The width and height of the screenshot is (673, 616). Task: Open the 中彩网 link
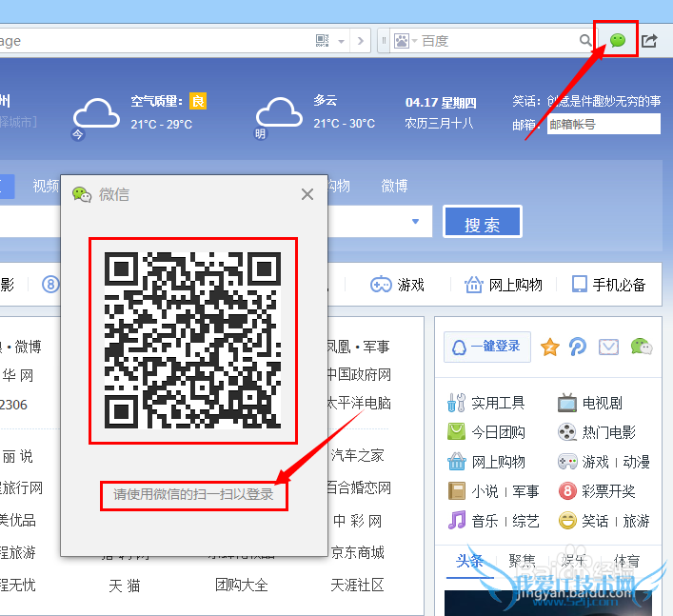tap(358, 521)
